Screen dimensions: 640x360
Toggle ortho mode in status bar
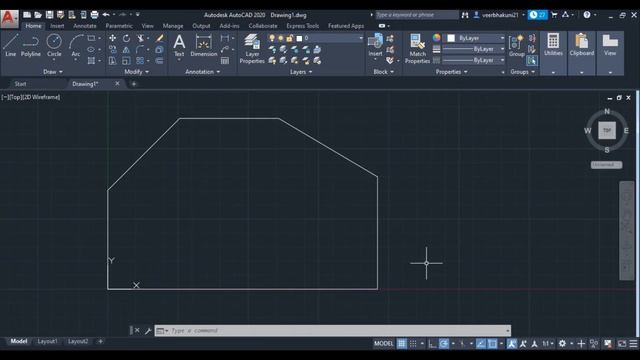(x=432, y=344)
